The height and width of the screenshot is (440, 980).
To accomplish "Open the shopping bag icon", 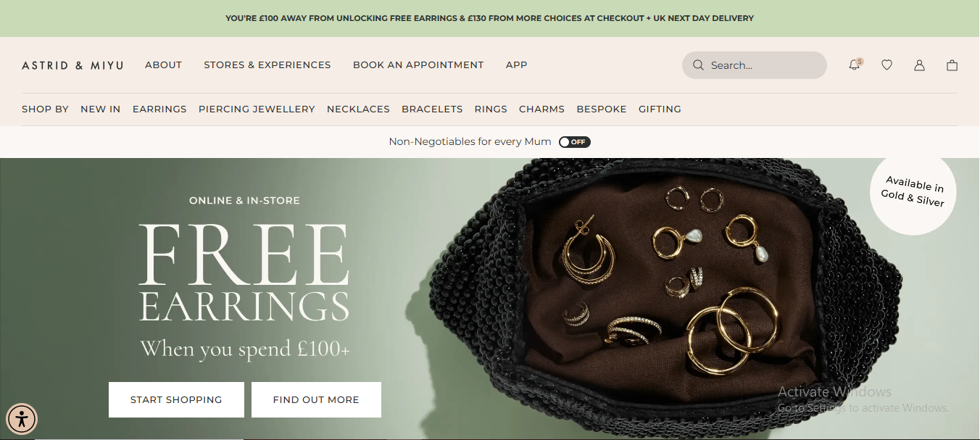I will click(x=952, y=65).
